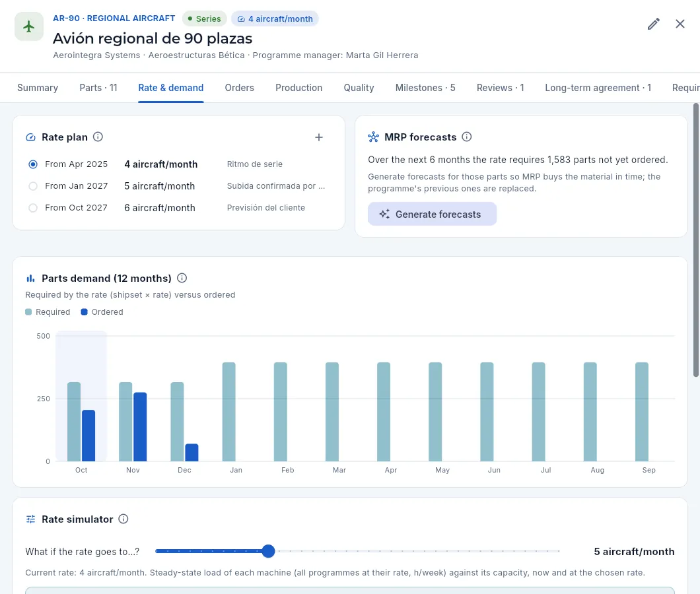Toggle the Ordered series in legend
The image size is (700, 594).
pos(102,312)
